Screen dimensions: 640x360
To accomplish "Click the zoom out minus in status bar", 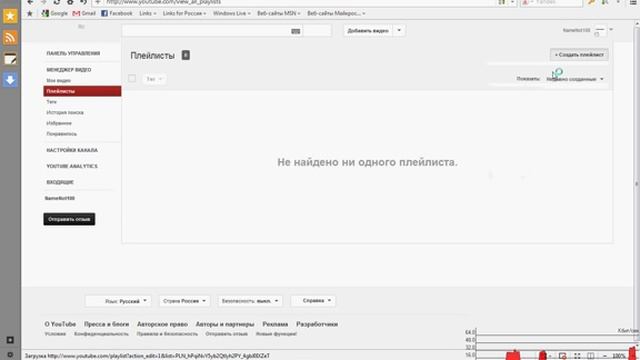I will [x=605, y=356].
